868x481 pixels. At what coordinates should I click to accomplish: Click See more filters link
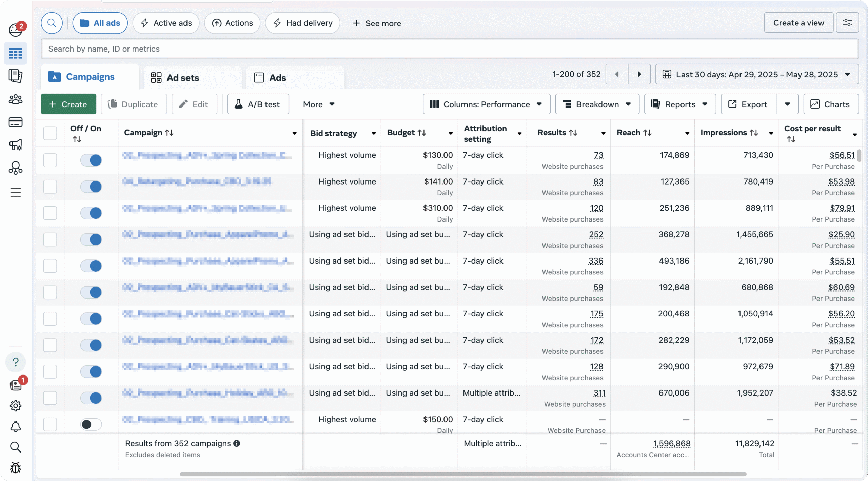coord(377,23)
